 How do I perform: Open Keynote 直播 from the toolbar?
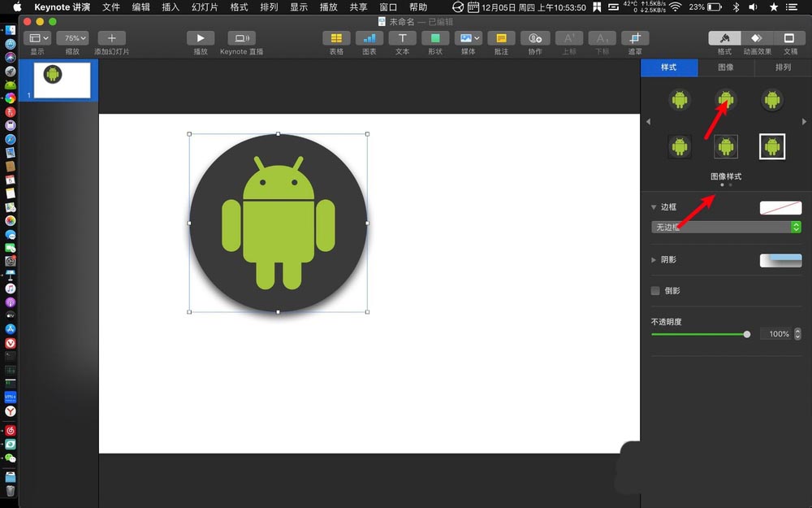click(x=241, y=38)
